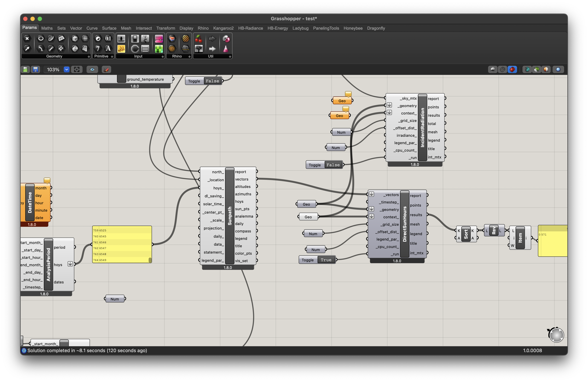The width and height of the screenshot is (588, 382).
Task: Select the Panel component icon in Input
Action: tap(121, 49)
